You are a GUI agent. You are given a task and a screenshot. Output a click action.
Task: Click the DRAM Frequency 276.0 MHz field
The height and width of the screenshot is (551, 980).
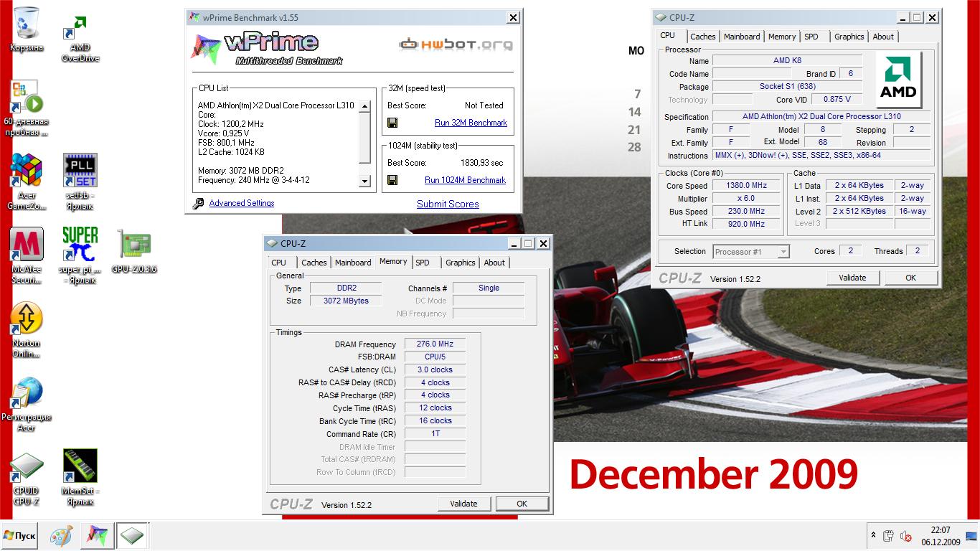pos(435,344)
